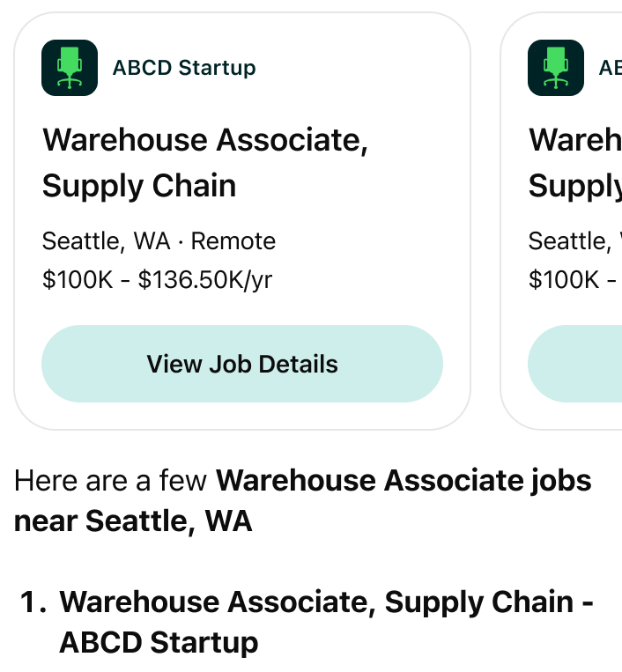Click bold "Warehouse Associate jobs" in the summary
The image size is (622, 672).
coord(404,481)
